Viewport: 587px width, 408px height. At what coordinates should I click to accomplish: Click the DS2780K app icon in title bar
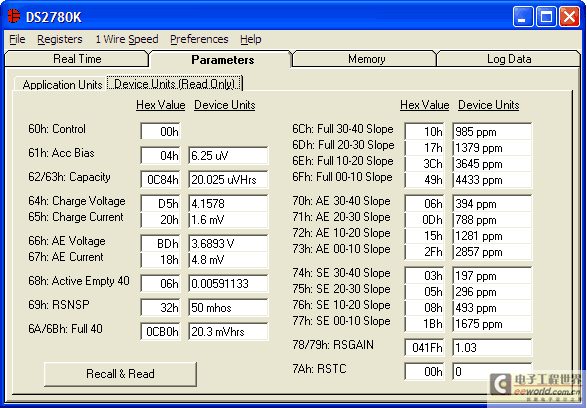click(x=14, y=16)
